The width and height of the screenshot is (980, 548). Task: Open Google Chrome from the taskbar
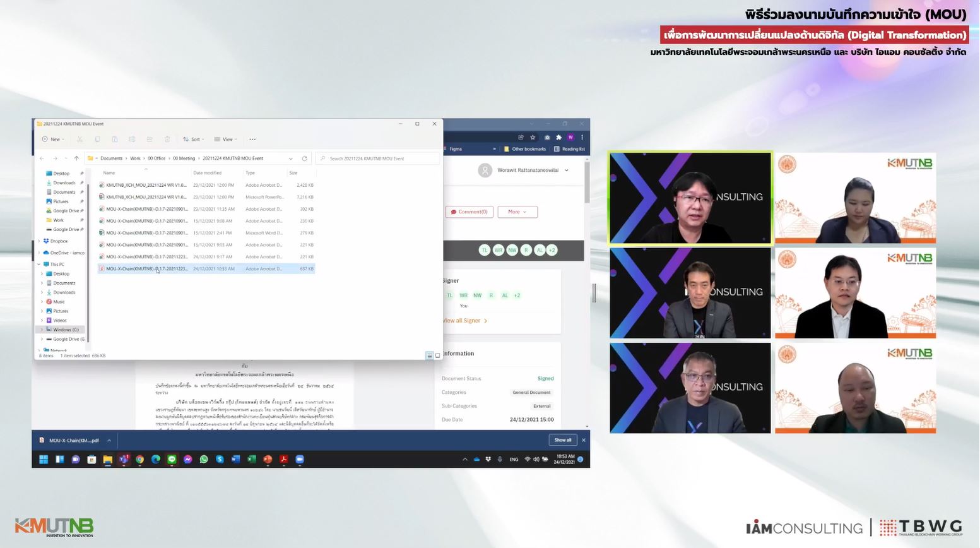139,460
